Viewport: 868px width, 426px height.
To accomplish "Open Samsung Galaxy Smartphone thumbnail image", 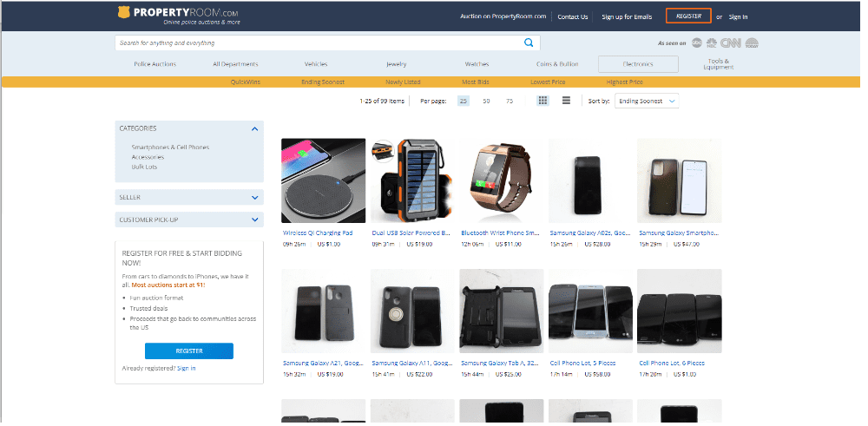I will click(680, 180).
